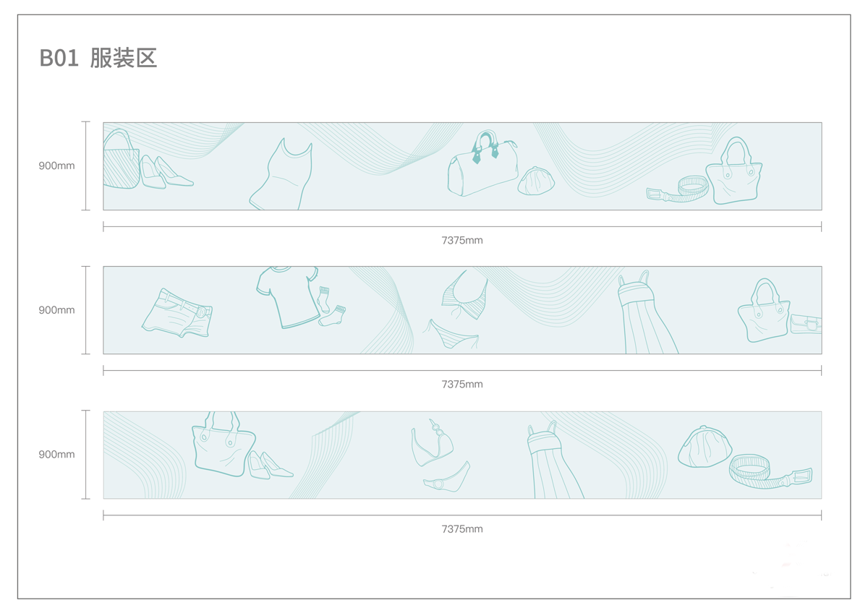
Task: Click the duffel bag illustration with tags
Action: click(x=483, y=163)
